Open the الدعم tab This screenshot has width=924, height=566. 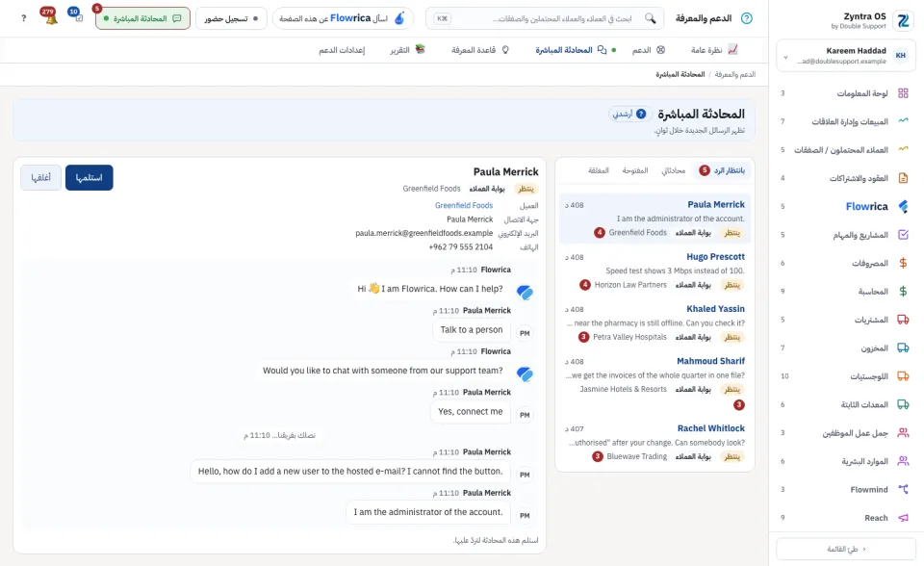pyautogui.click(x=648, y=50)
